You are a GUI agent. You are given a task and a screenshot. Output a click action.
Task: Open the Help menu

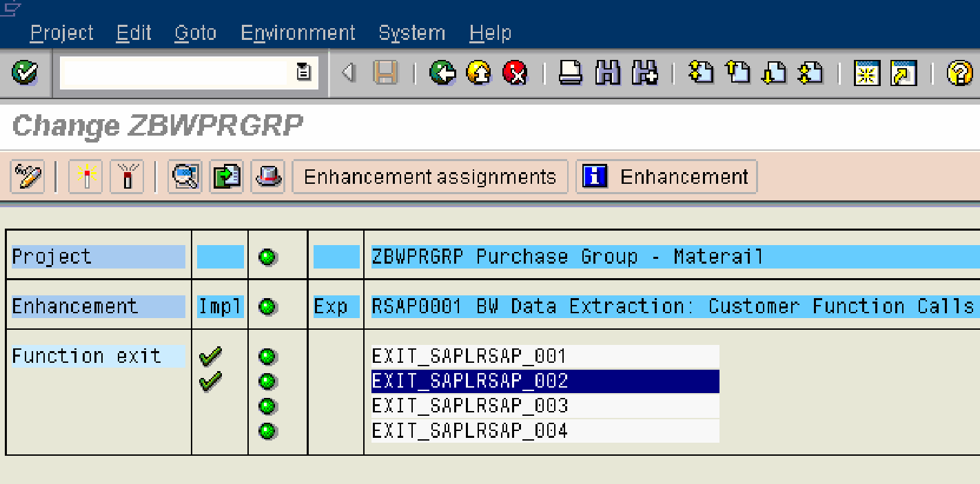tap(490, 33)
